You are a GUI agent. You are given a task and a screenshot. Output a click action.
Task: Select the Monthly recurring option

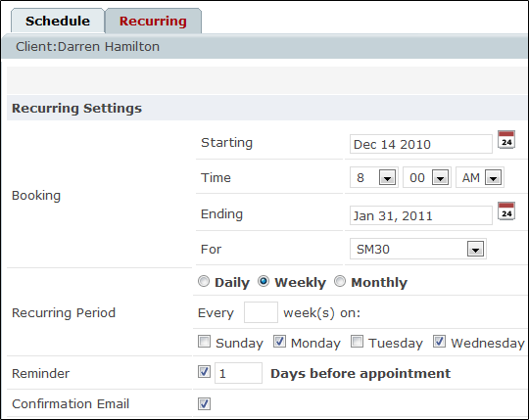coord(340,281)
